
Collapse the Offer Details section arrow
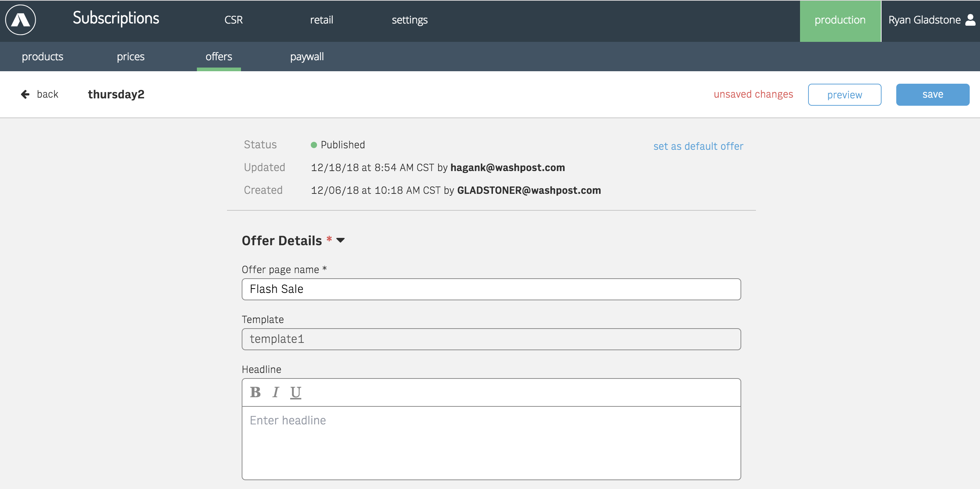pos(341,240)
